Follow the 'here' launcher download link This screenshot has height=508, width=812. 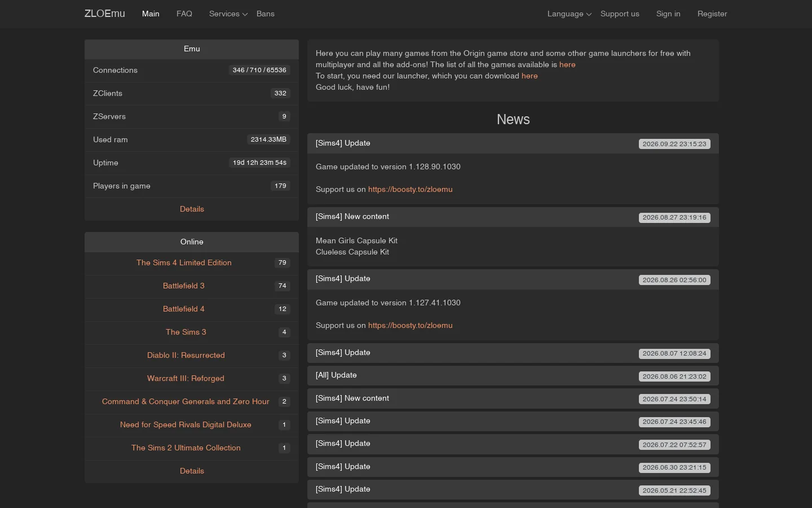click(x=529, y=76)
